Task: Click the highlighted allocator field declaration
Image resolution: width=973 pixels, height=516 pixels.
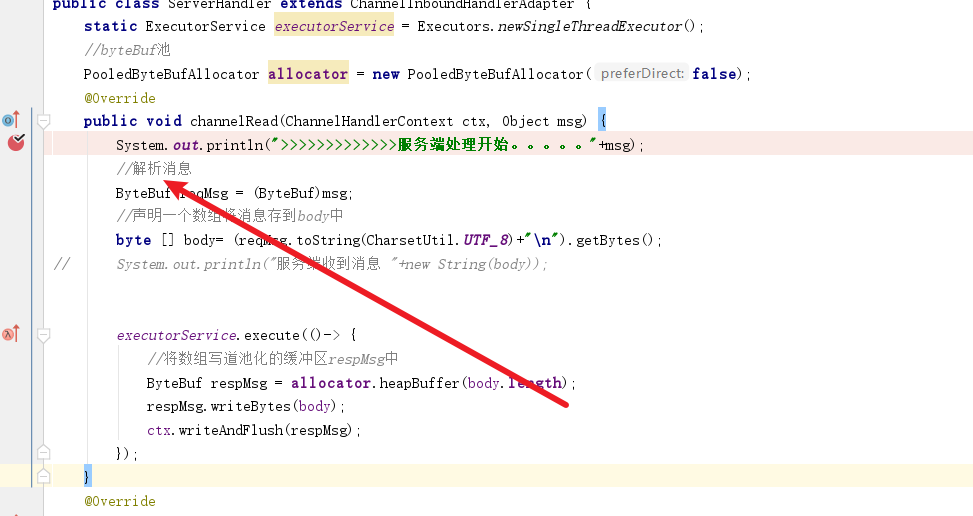Action: (308, 74)
